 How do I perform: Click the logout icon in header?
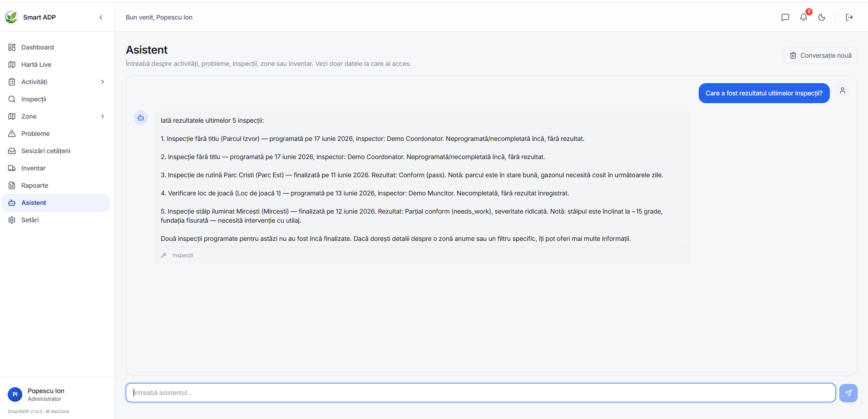coord(849,17)
